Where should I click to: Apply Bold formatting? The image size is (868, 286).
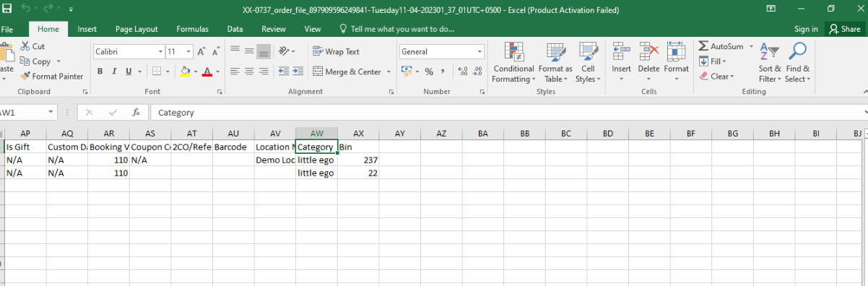[x=100, y=71]
